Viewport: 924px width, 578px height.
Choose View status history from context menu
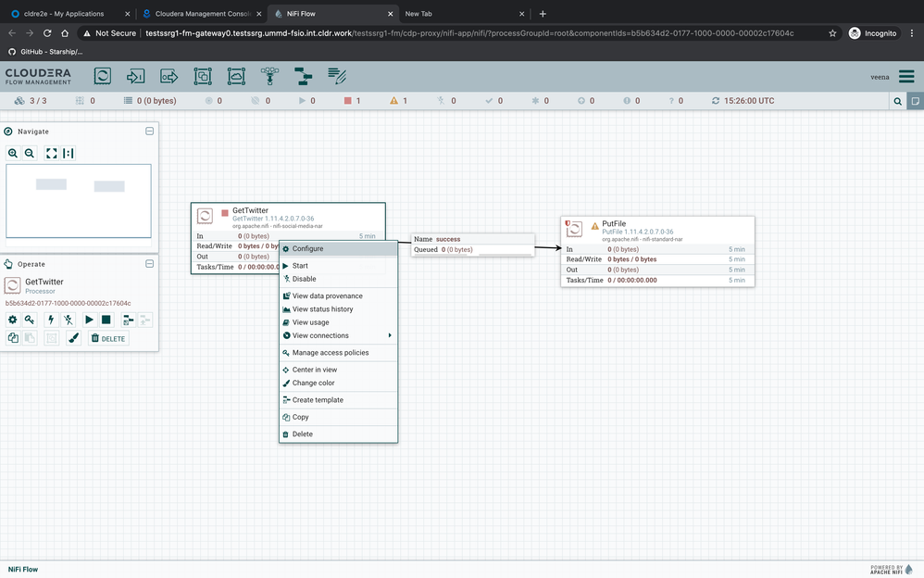338,309
